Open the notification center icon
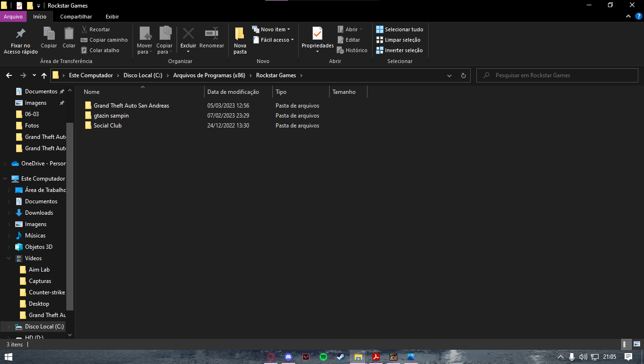Image resolution: width=644 pixels, height=364 pixels. tap(628, 357)
